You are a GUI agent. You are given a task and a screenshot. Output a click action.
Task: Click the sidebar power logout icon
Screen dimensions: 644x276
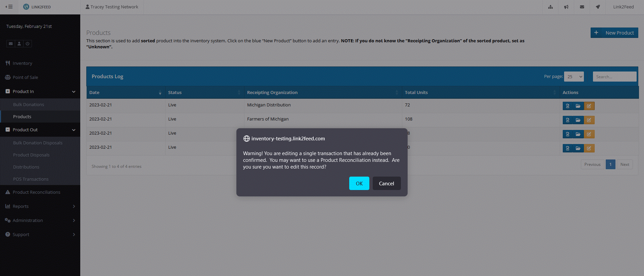pyautogui.click(x=28, y=44)
